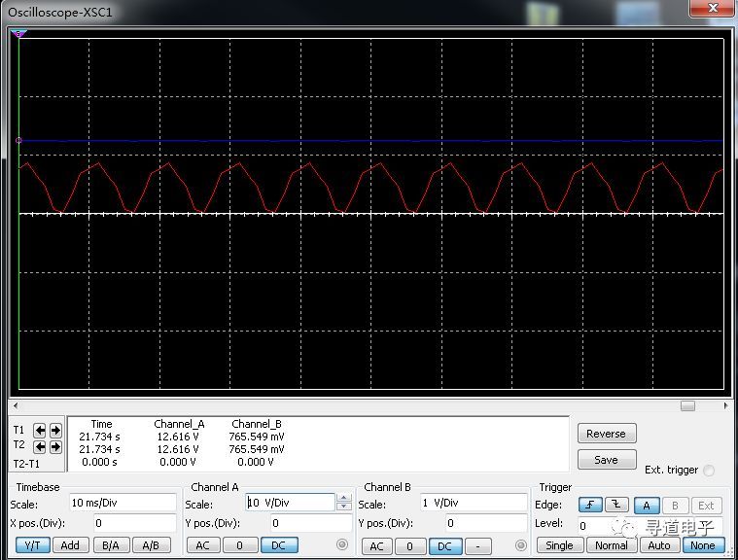Set Channel B coupling to DC
This screenshot has height=560, width=738.
coord(444,546)
